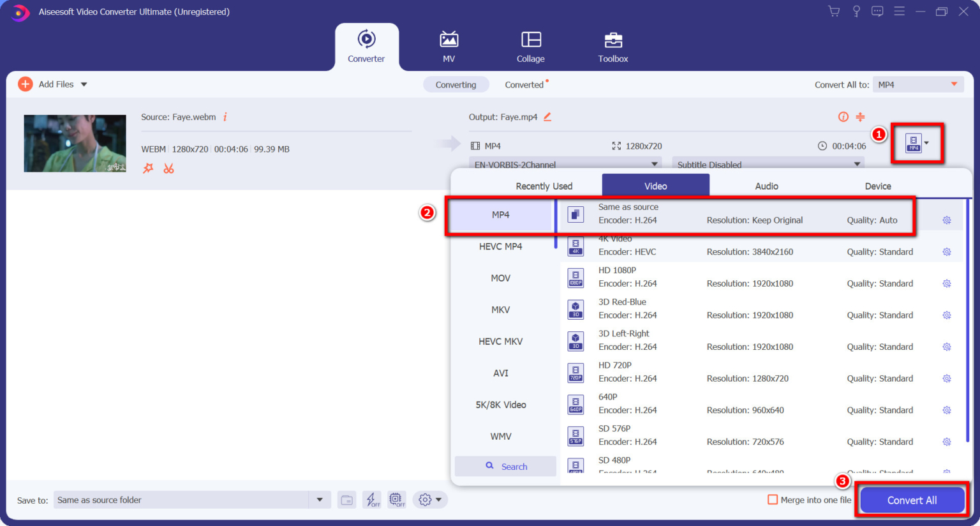Switch to the Audio tab

click(x=766, y=186)
